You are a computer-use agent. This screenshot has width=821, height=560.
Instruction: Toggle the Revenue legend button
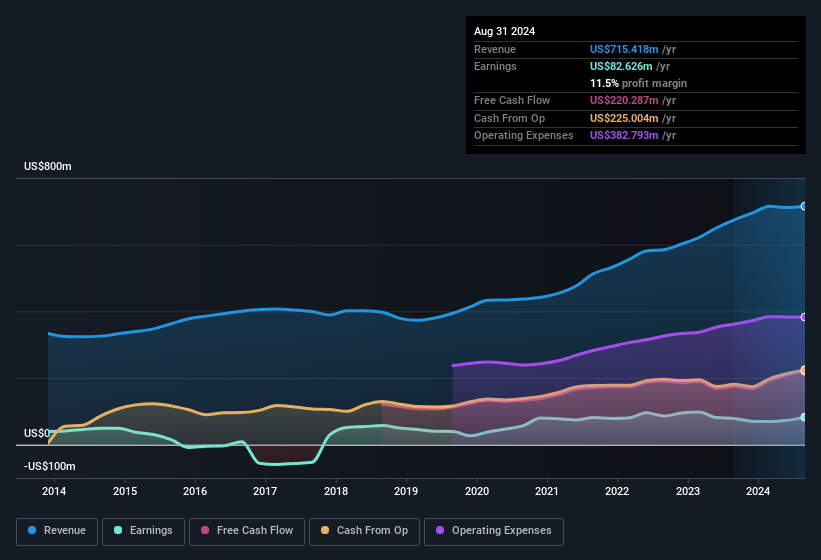(x=57, y=531)
